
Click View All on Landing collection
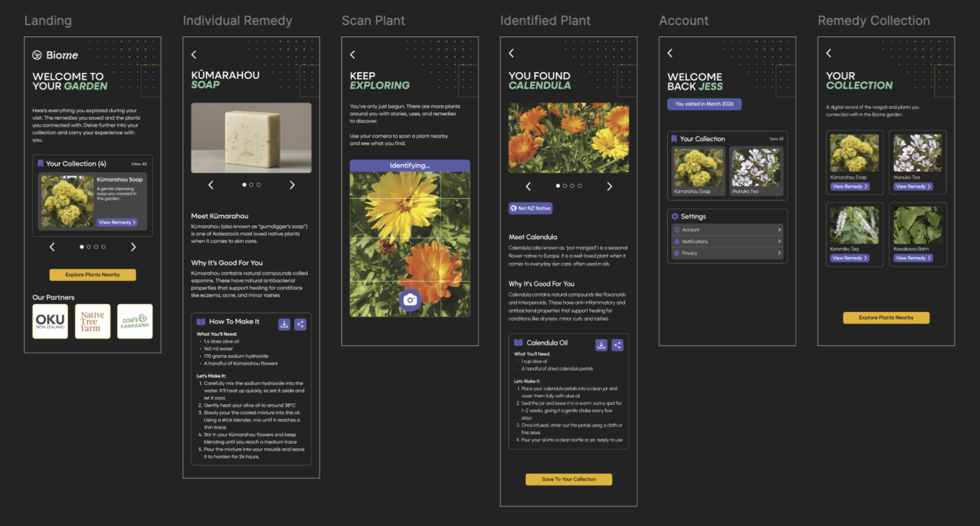[x=139, y=164]
